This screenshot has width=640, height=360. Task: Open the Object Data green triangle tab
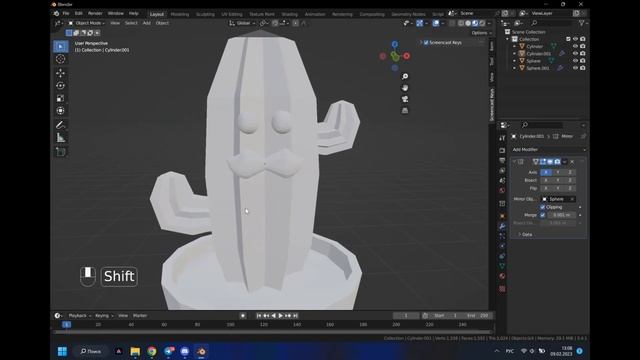502,266
